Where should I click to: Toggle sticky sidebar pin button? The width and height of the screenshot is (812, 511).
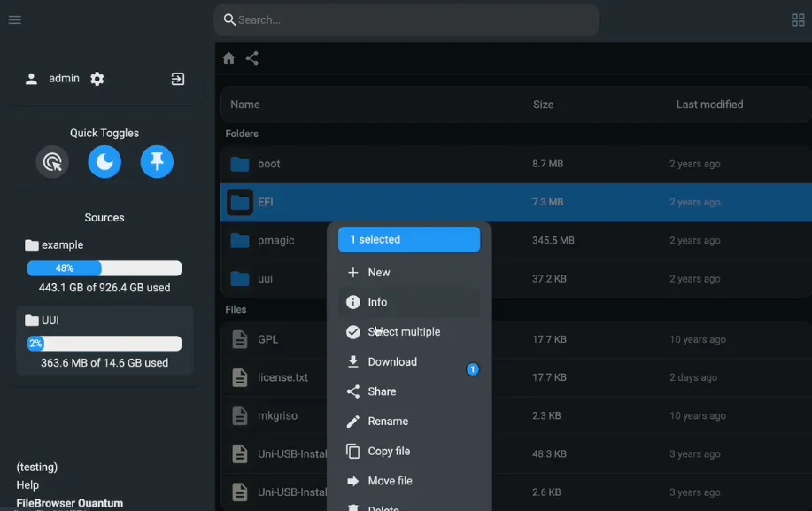[157, 162]
